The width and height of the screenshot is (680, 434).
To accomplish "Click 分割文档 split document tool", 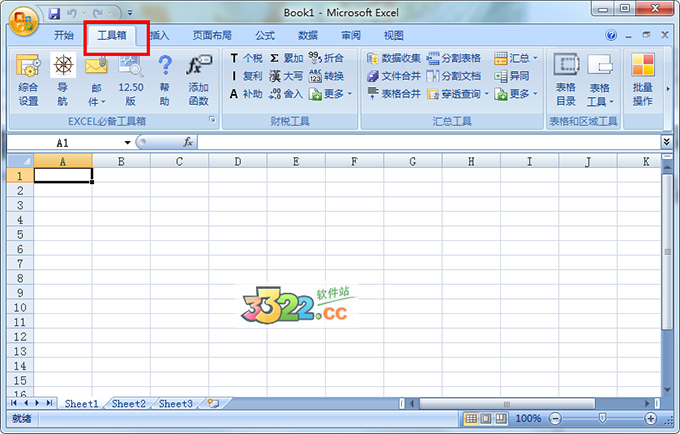I will (x=454, y=76).
